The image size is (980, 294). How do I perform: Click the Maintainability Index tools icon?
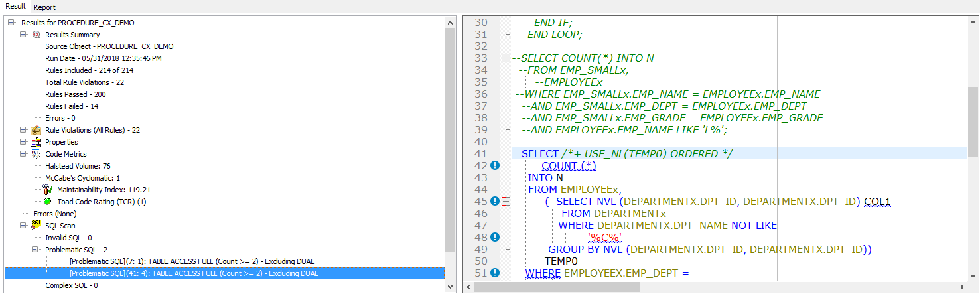(48, 190)
